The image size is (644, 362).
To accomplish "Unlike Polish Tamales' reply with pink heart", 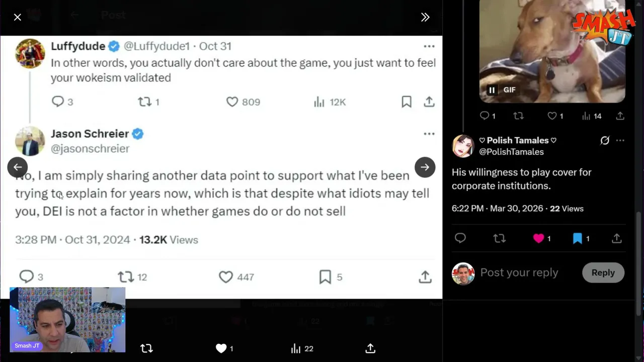I will pyautogui.click(x=538, y=238).
